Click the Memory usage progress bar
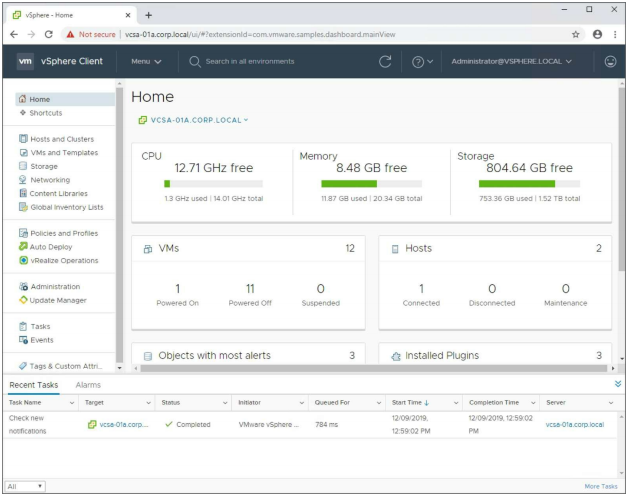 point(371,183)
